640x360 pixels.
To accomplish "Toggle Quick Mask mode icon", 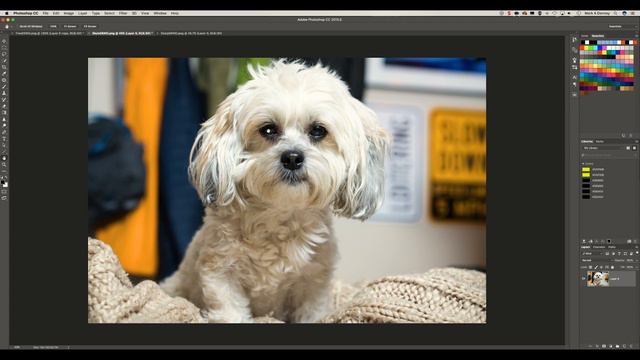I will (4, 192).
